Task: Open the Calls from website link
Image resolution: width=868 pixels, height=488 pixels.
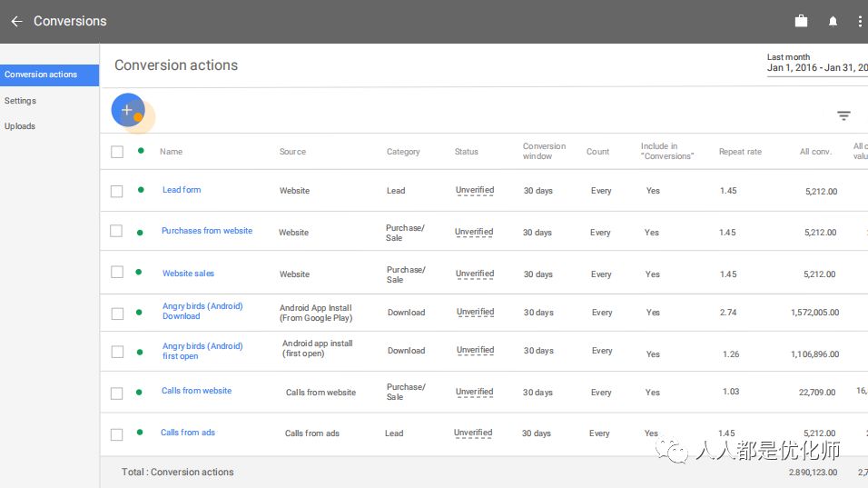Action: coord(196,391)
